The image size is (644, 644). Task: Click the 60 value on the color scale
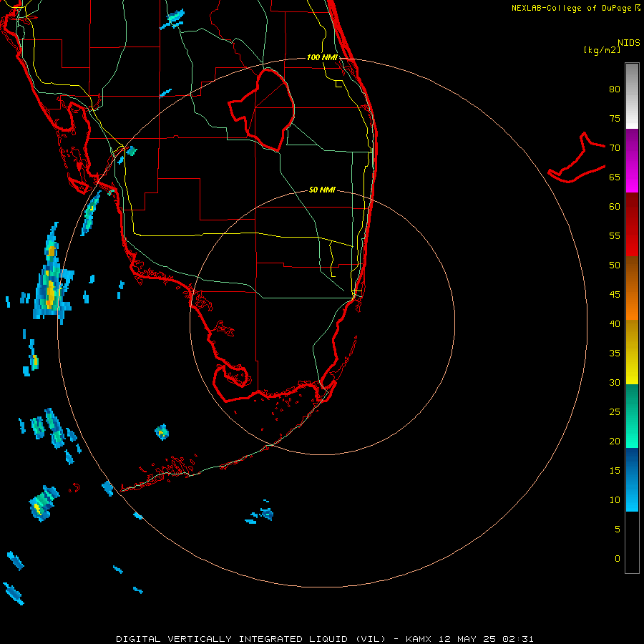615,207
